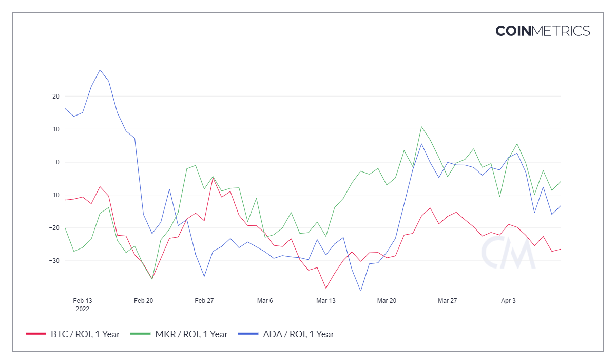Viewport: 616px width, 364px height.
Task: Select the Mar 27 date label
Action: click(x=447, y=301)
